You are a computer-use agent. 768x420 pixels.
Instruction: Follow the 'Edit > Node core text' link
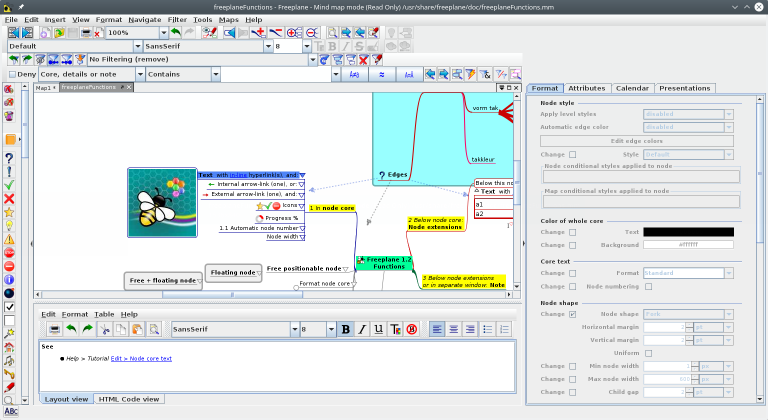[141, 359]
